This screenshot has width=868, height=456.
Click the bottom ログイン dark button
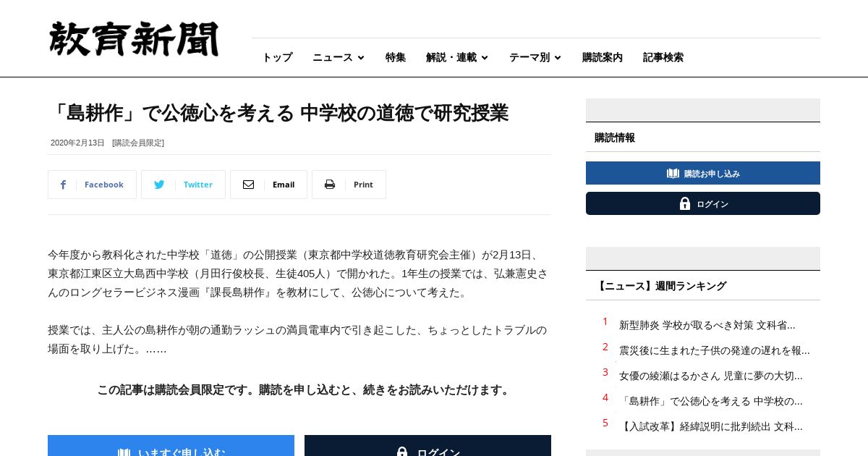pos(427,446)
